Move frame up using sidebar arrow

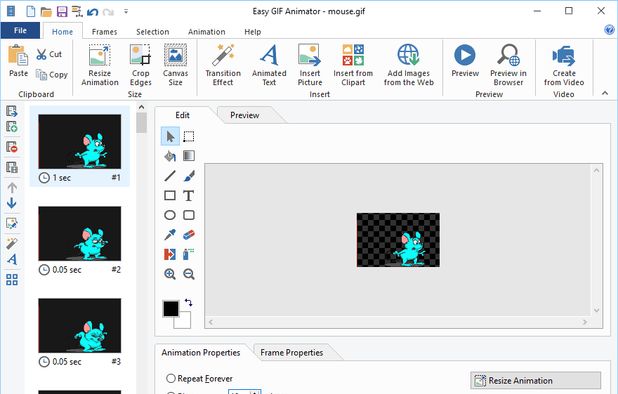pyautogui.click(x=12, y=188)
